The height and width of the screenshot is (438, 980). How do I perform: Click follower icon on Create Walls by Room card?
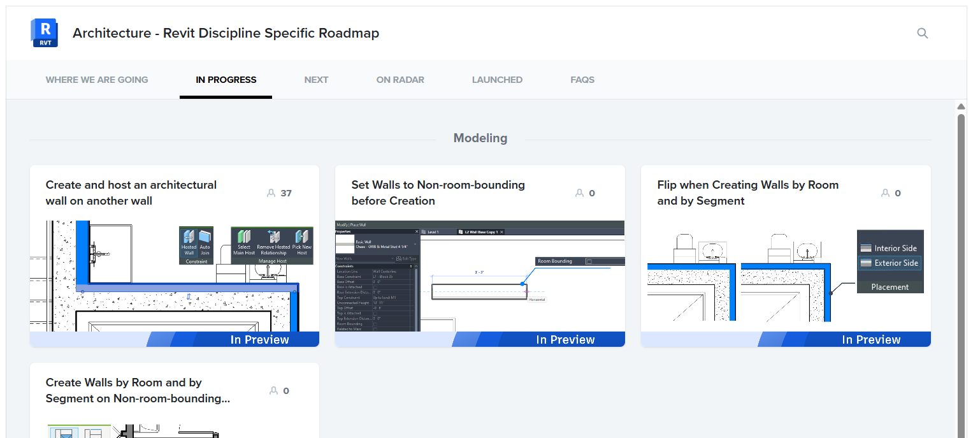(x=273, y=391)
